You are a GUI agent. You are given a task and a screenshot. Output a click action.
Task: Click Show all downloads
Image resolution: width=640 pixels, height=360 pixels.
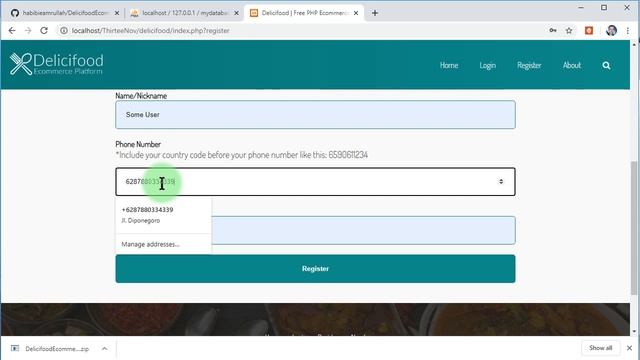click(600, 348)
